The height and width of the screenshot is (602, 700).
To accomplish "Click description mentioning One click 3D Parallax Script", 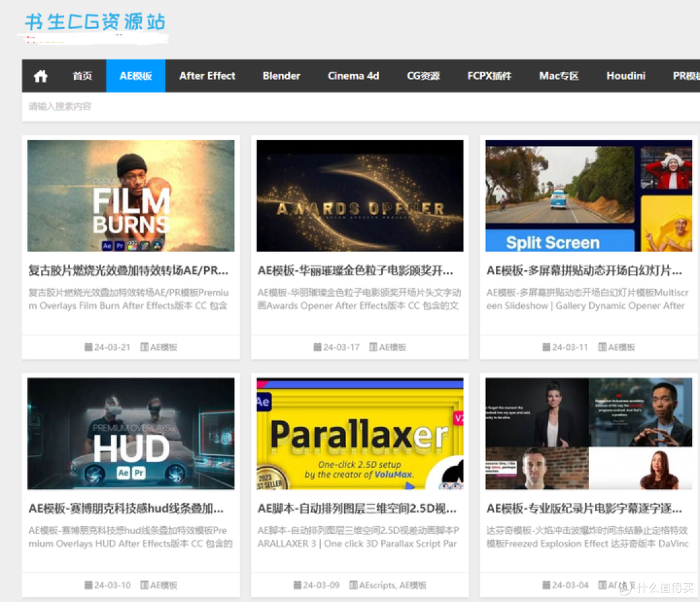I will (x=358, y=537).
